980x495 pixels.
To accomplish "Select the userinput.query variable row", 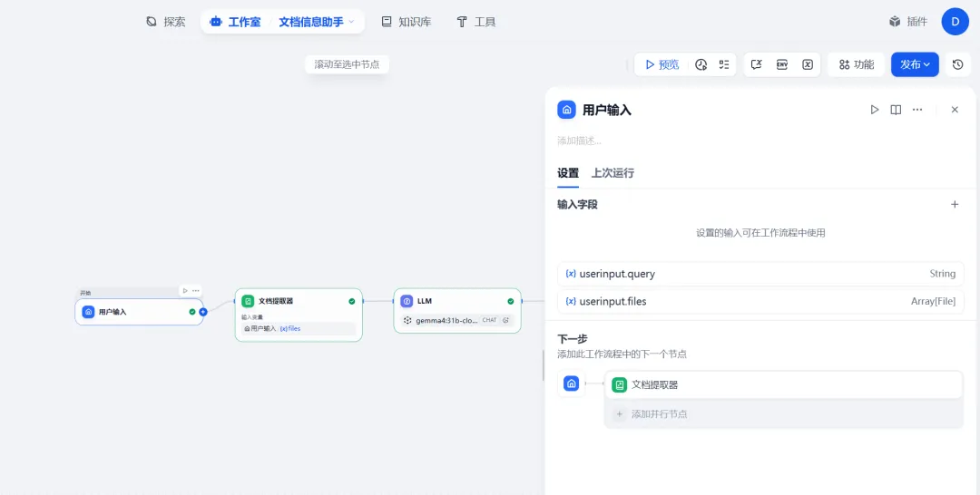I will (760, 274).
